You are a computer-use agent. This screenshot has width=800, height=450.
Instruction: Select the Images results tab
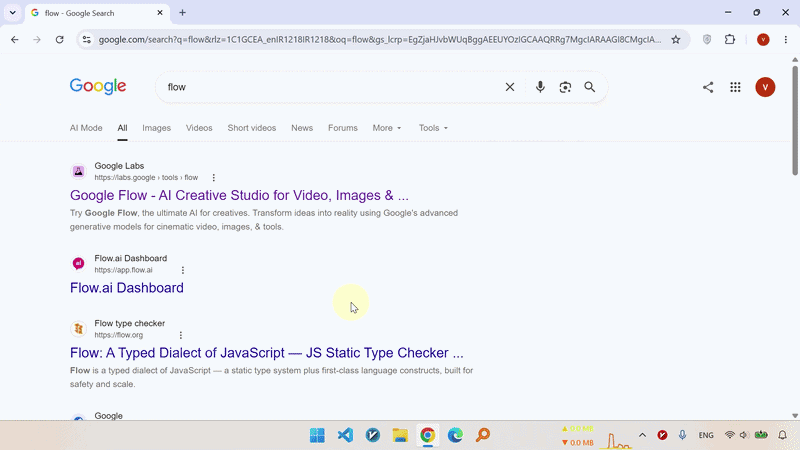pos(156,128)
